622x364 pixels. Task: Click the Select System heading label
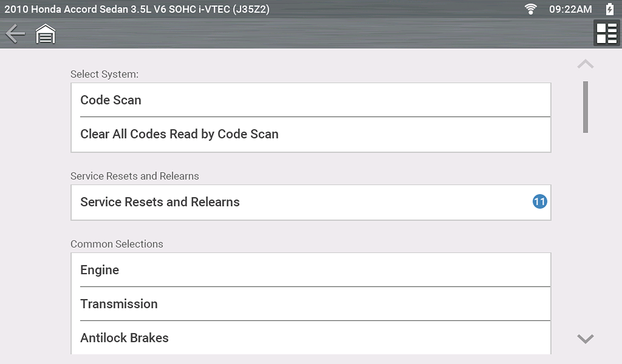pyautogui.click(x=104, y=74)
